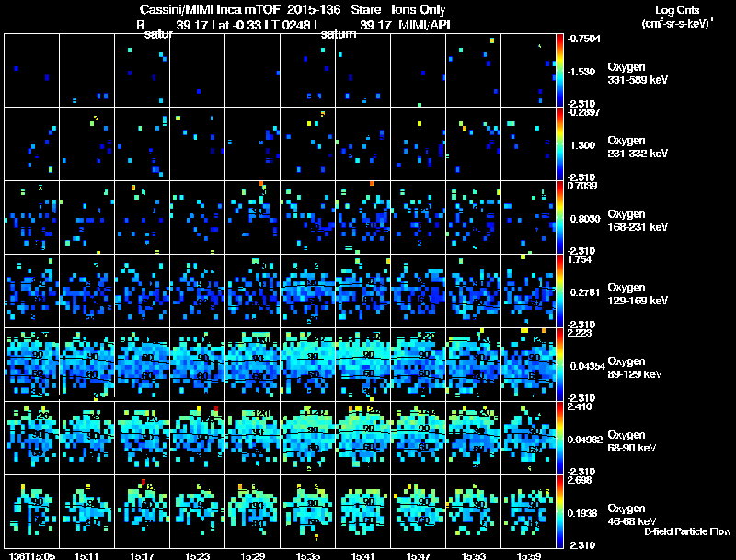The height and width of the screenshot is (560, 736).
Task: Click the '15:41' time axis label
Action: (362, 555)
